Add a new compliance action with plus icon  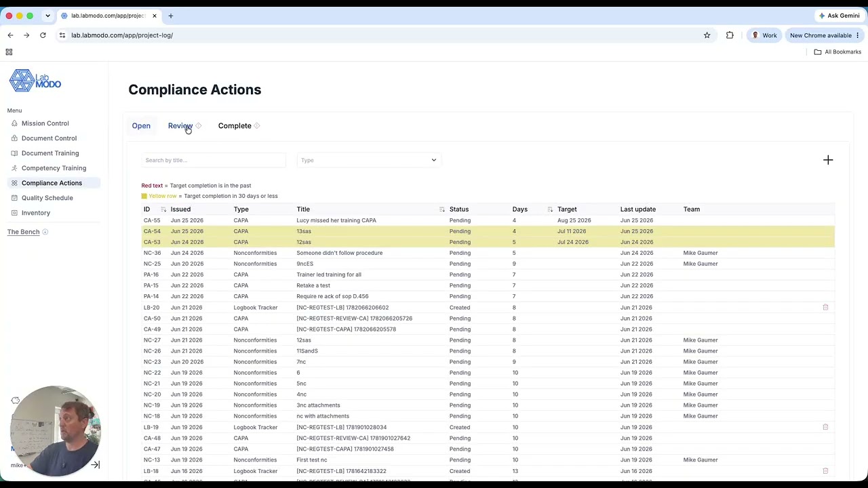point(828,160)
